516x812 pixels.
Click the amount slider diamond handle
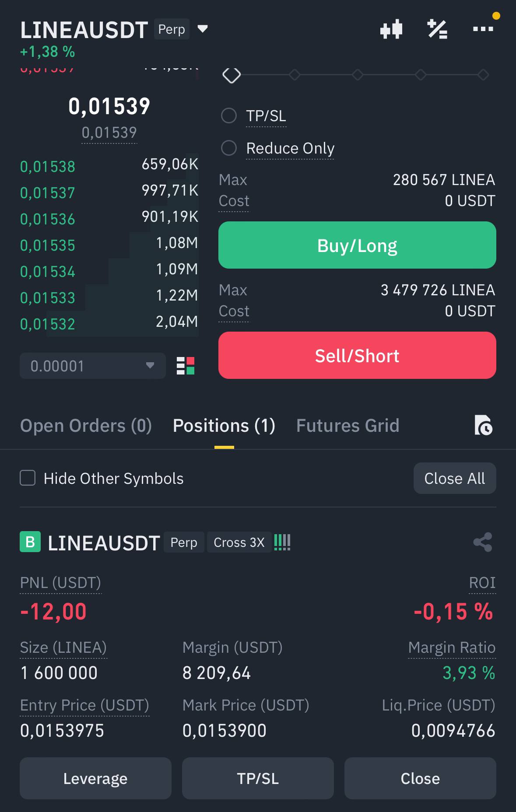pyautogui.click(x=232, y=75)
